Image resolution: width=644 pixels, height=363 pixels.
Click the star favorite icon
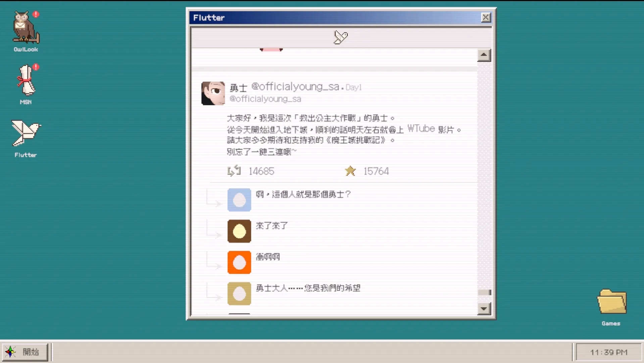[x=350, y=171]
